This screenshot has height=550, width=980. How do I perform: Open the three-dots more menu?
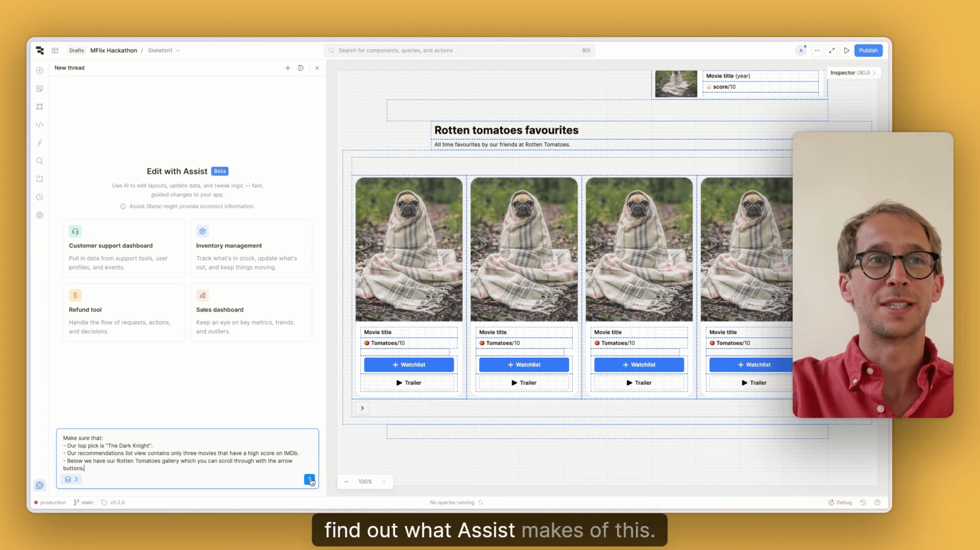tap(817, 50)
